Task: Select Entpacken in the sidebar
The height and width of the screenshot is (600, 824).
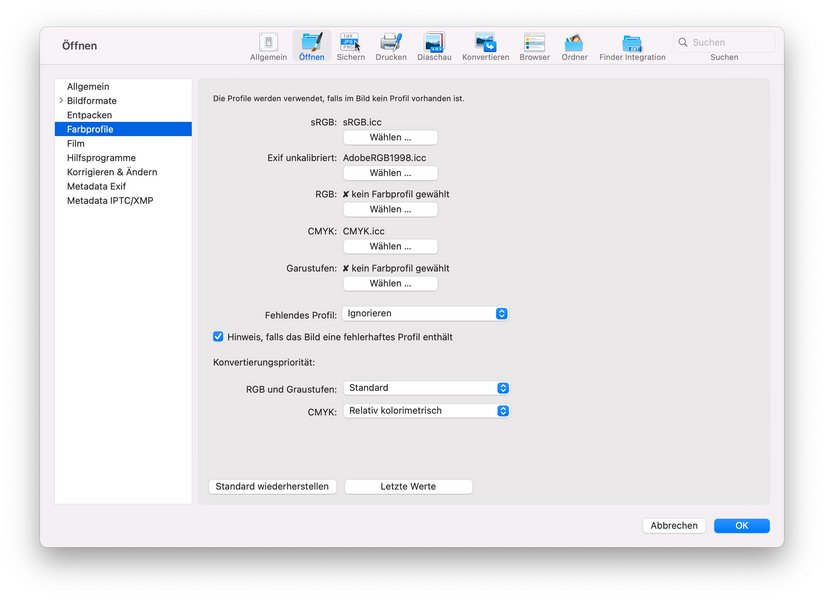Action: (123, 115)
